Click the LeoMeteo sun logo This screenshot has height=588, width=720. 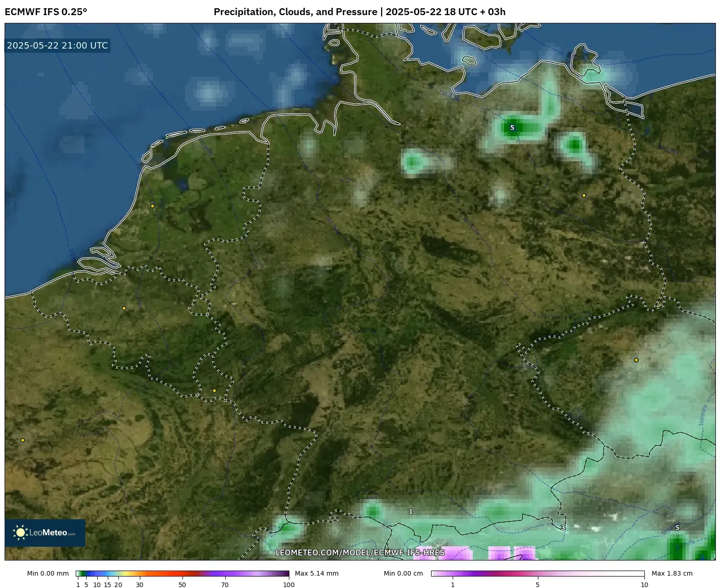click(x=21, y=532)
